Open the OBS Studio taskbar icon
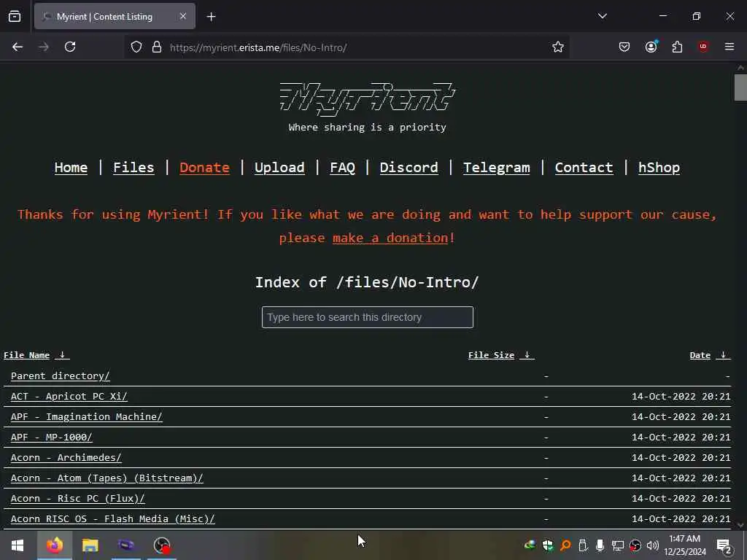Image resolution: width=747 pixels, height=560 pixels. (162, 545)
